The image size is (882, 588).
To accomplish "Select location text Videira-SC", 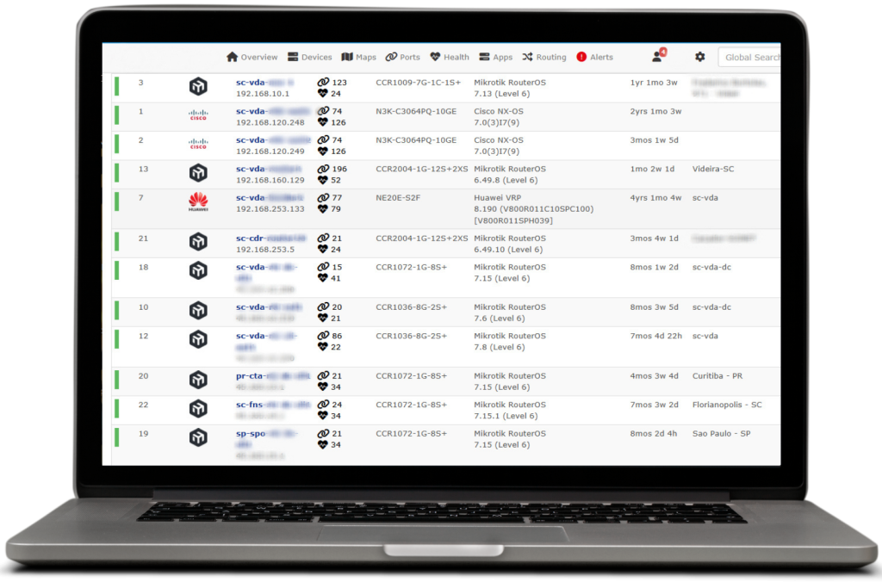I will pos(712,169).
